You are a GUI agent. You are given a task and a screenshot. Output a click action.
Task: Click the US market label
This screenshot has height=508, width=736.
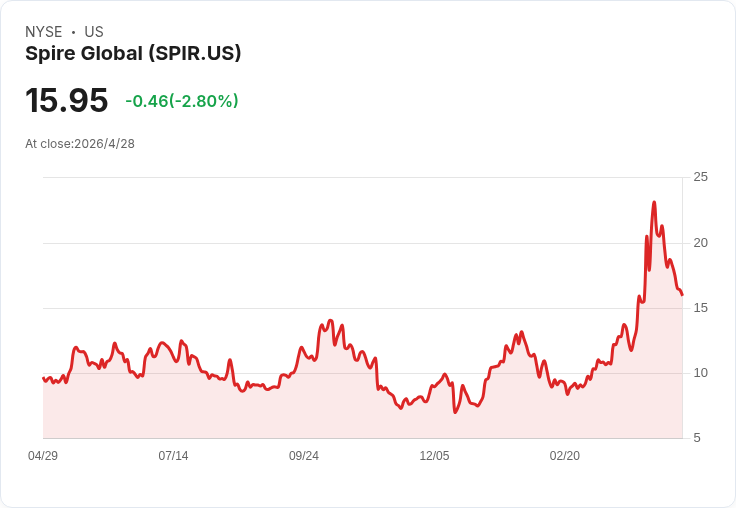click(94, 32)
